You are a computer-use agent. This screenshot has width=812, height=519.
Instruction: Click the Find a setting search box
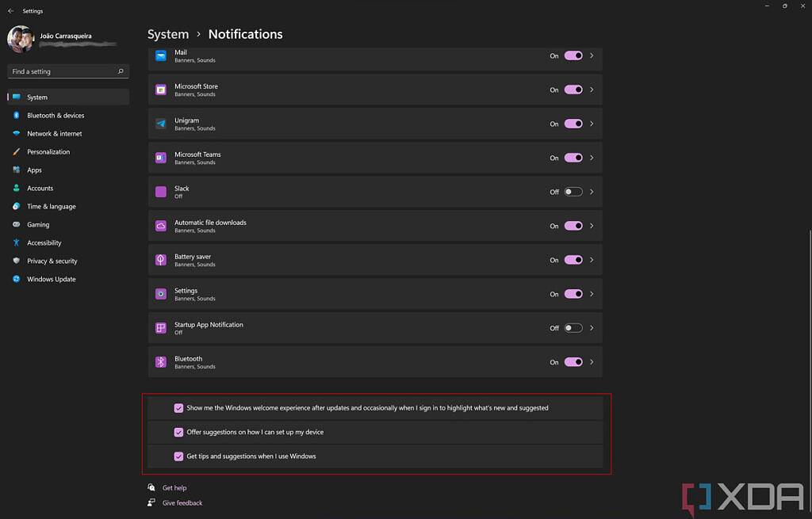coord(62,71)
